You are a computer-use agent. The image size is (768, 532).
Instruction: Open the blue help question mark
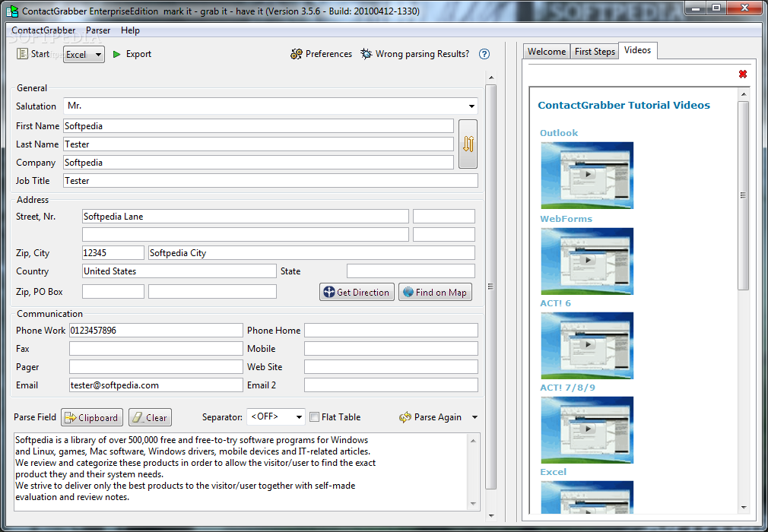[484, 54]
